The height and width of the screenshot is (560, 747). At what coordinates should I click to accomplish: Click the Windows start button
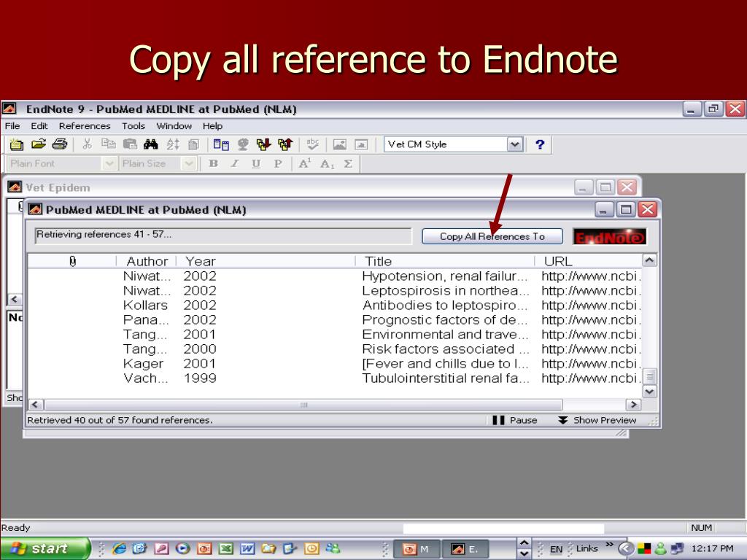(x=44, y=548)
